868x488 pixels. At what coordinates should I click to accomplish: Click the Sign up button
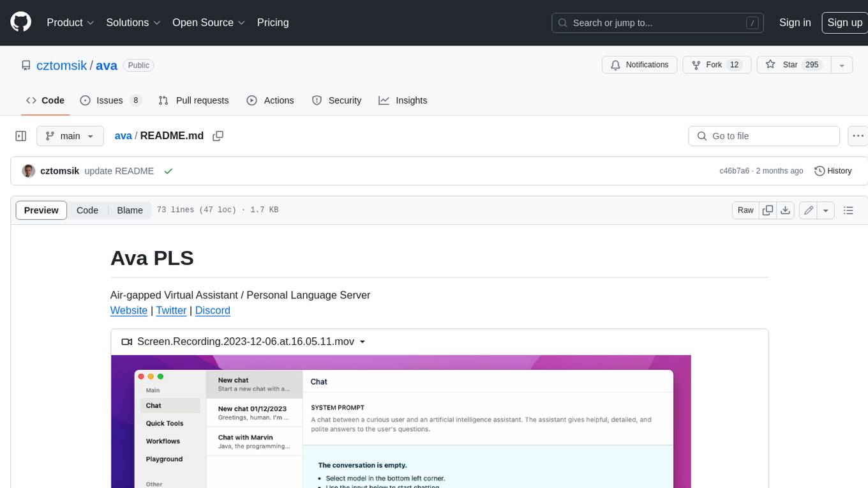844,22
